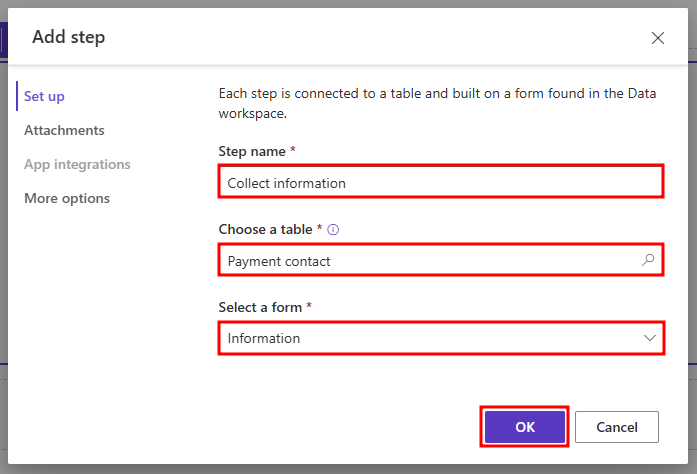Select the App integrations tab
This screenshot has width=697, height=474.
coord(77,164)
